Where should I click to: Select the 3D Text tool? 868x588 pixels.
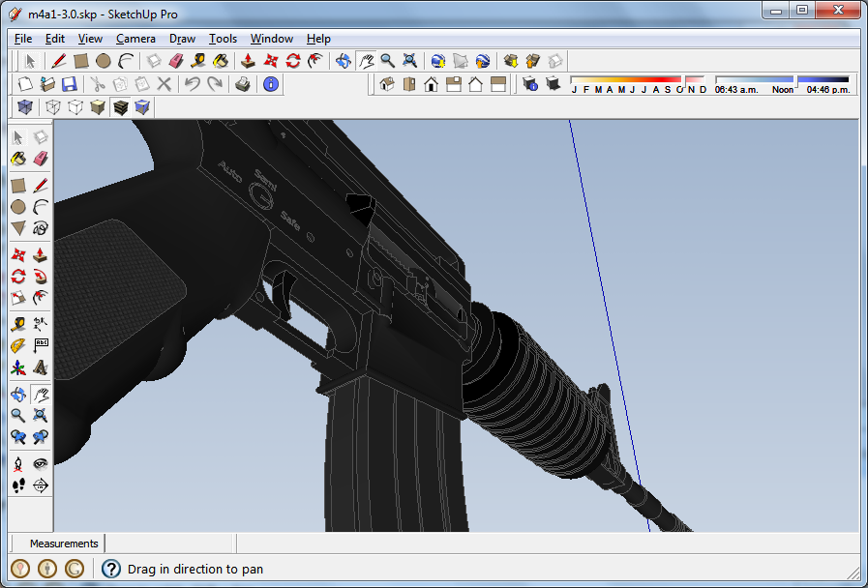[41, 367]
